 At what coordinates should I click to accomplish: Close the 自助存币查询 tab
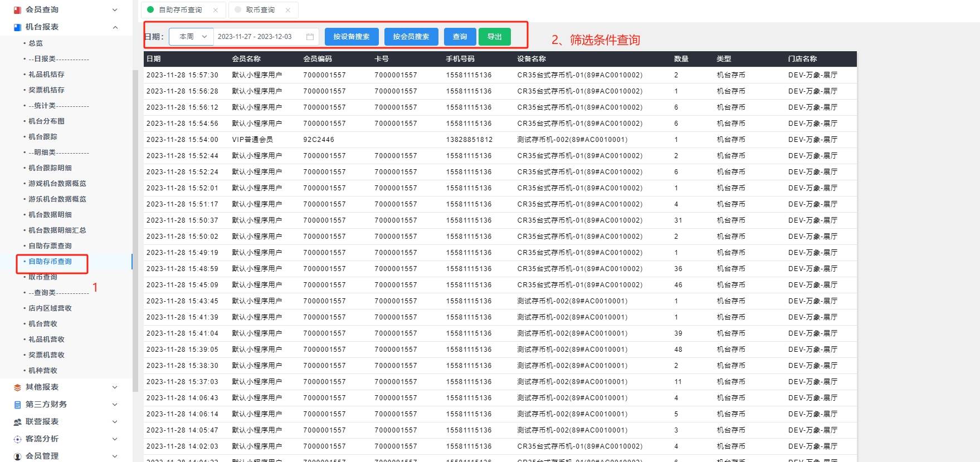(216, 10)
